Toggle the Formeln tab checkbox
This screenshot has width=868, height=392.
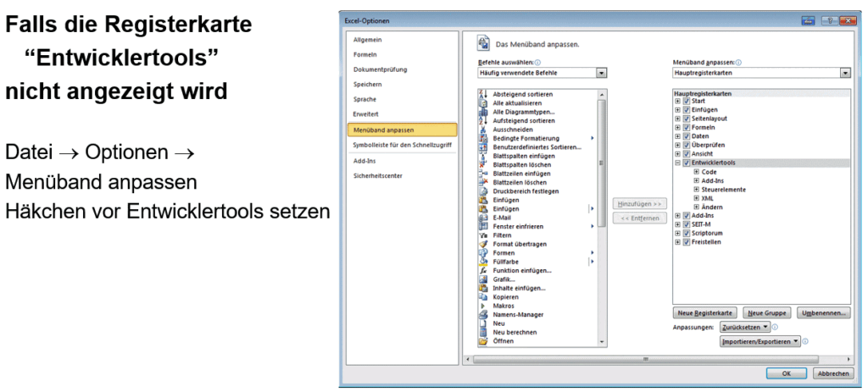[687, 128]
